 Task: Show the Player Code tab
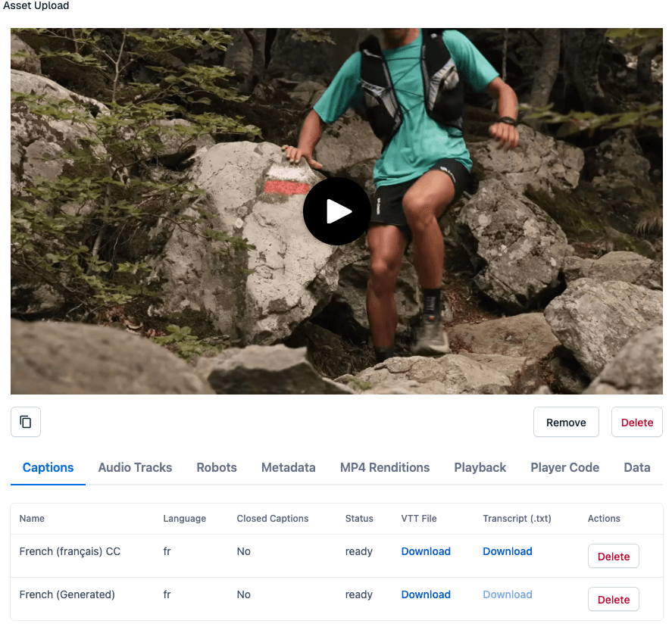565,467
